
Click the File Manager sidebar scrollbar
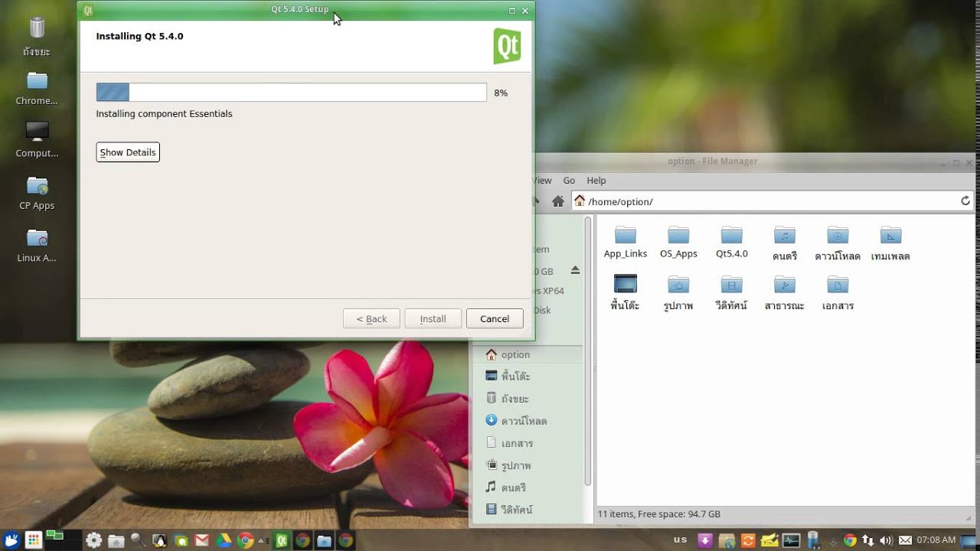(588, 352)
